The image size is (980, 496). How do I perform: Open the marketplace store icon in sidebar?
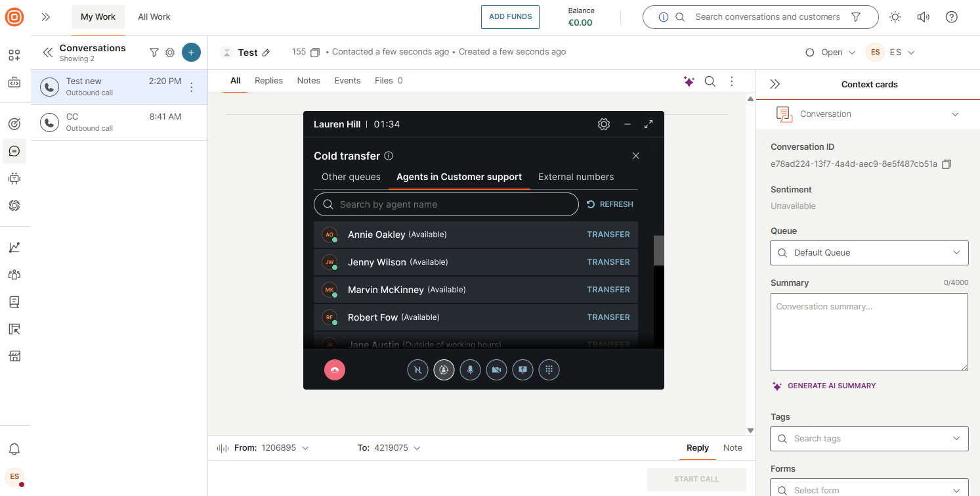point(14,356)
